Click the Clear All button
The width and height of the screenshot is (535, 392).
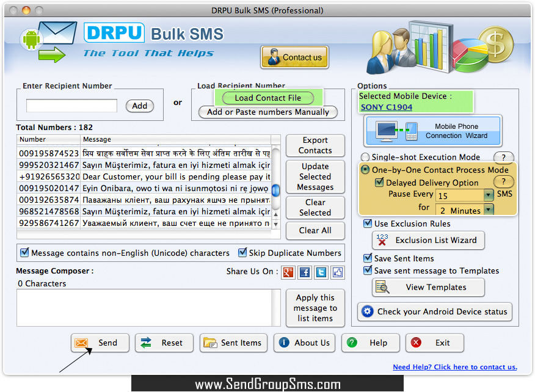[315, 231]
